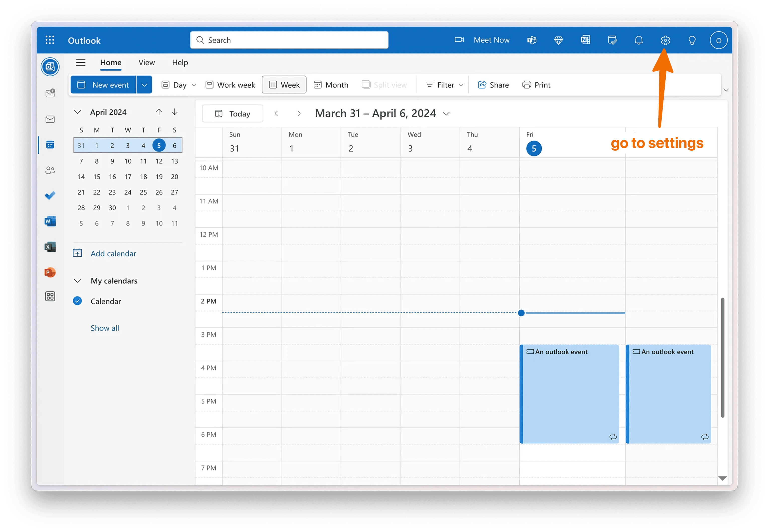This screenshot has height=532, width=769.
Task: Open the Settings gear icon
Action: (x=665, y=40)
